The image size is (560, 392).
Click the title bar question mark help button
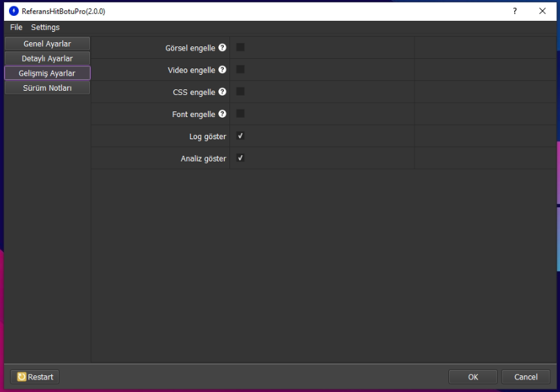(514, 11)
